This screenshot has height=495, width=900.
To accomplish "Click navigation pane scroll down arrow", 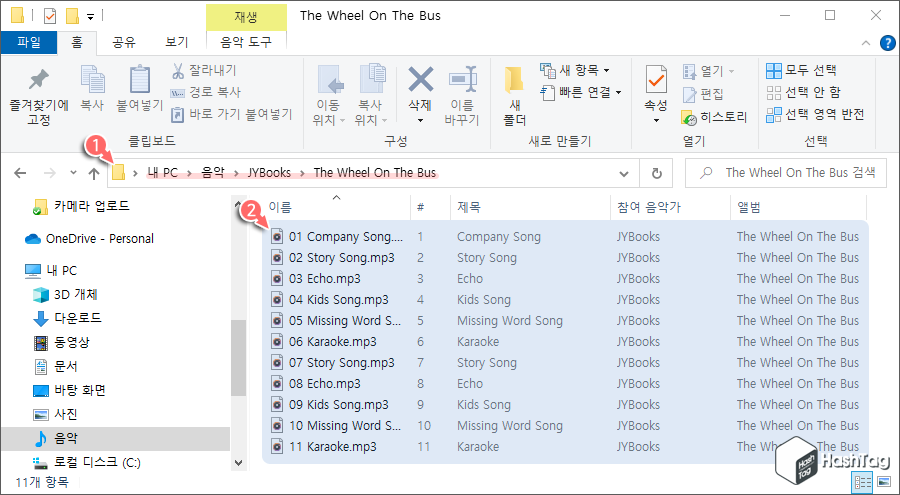I will [x=239, y=463].
